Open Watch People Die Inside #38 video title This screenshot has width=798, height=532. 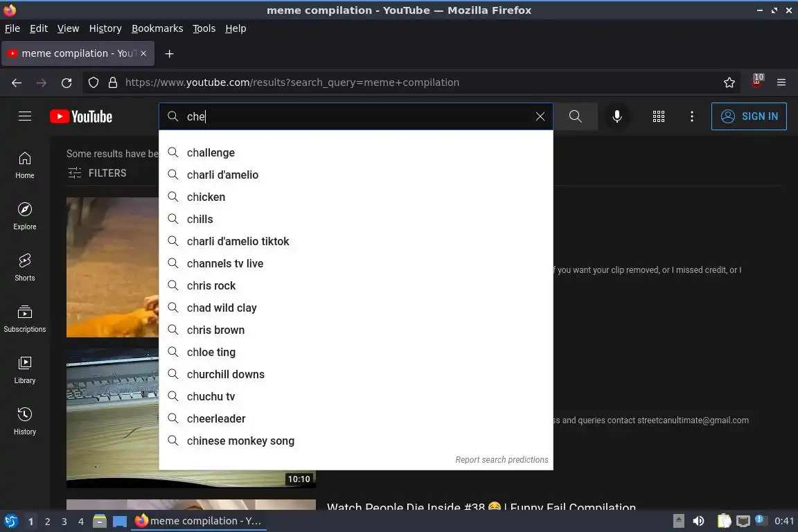481,507
